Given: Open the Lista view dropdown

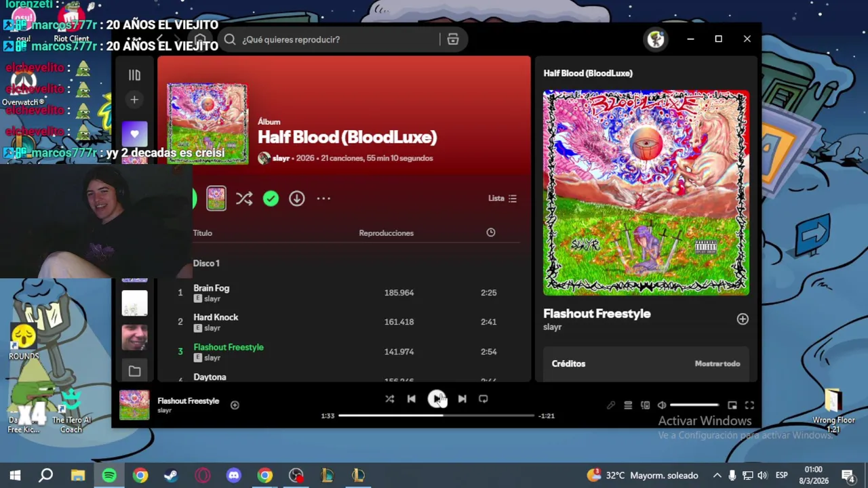Looking at the screenshot, I should pos(502,199).
